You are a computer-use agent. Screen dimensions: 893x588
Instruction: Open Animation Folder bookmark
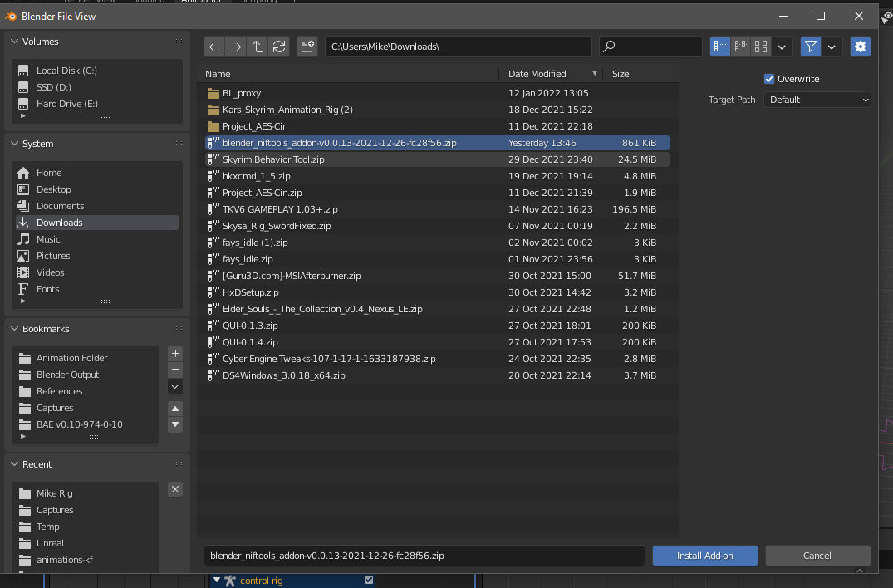coord(86,358)
